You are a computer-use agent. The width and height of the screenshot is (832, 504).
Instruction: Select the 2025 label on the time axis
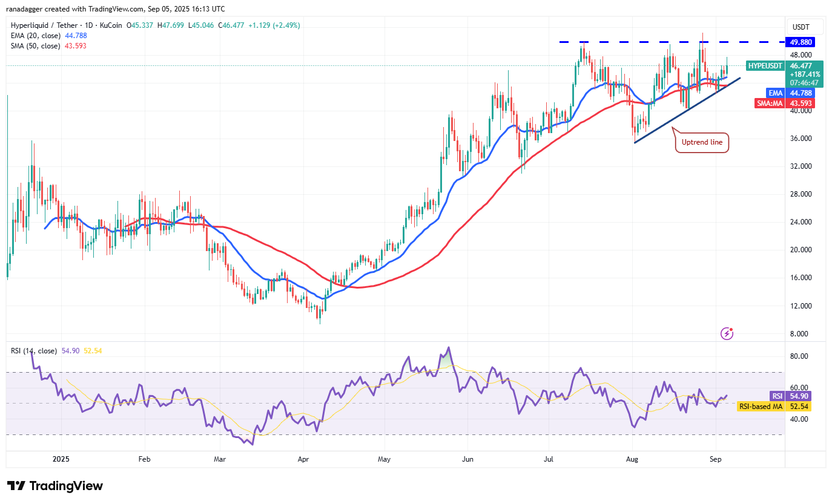pos(60,459)
